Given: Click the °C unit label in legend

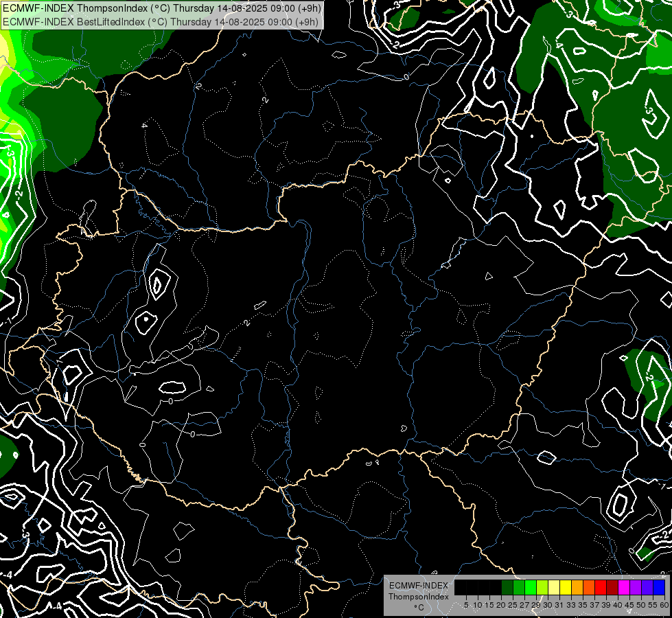Looking at the screenshot, I should point(419,608).
